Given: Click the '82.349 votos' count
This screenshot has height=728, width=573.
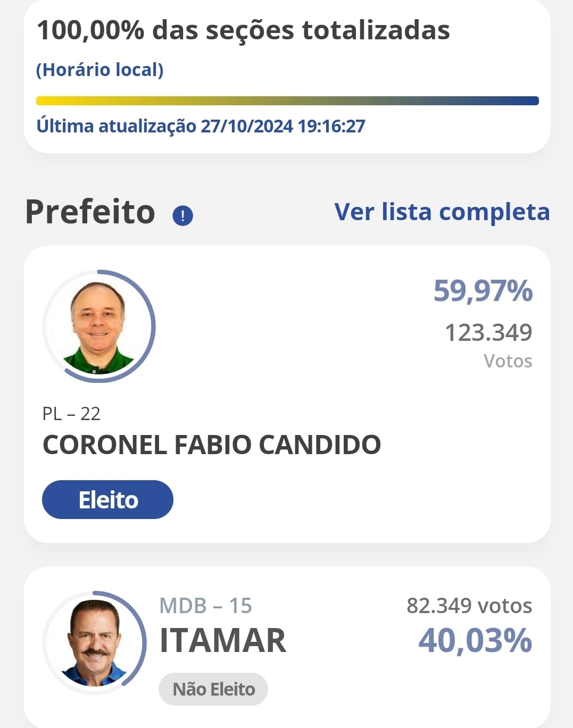Looking at the screenshot, I should coord(469,606).
